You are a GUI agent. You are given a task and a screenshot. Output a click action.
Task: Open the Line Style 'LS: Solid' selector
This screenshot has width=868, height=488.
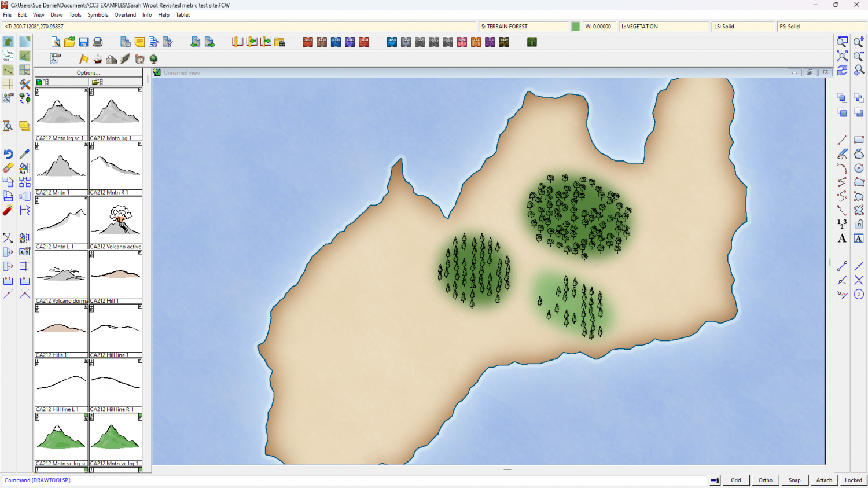click(743, 27)
